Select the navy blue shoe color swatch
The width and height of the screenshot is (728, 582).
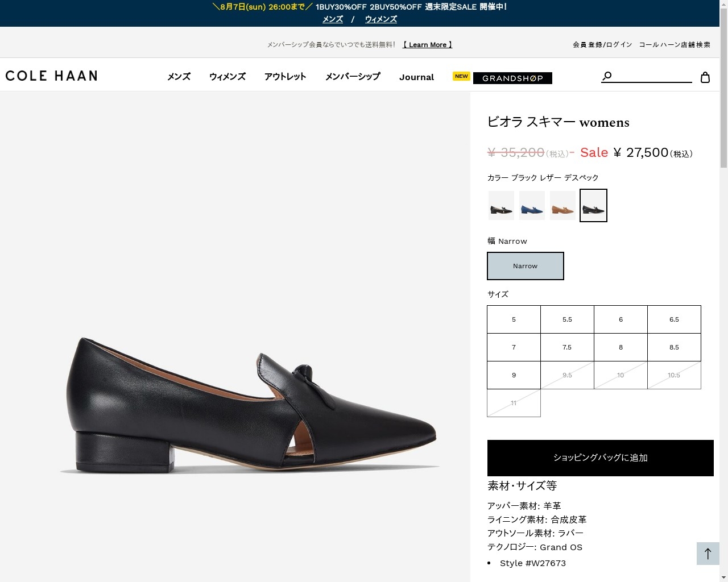(532, 205)
